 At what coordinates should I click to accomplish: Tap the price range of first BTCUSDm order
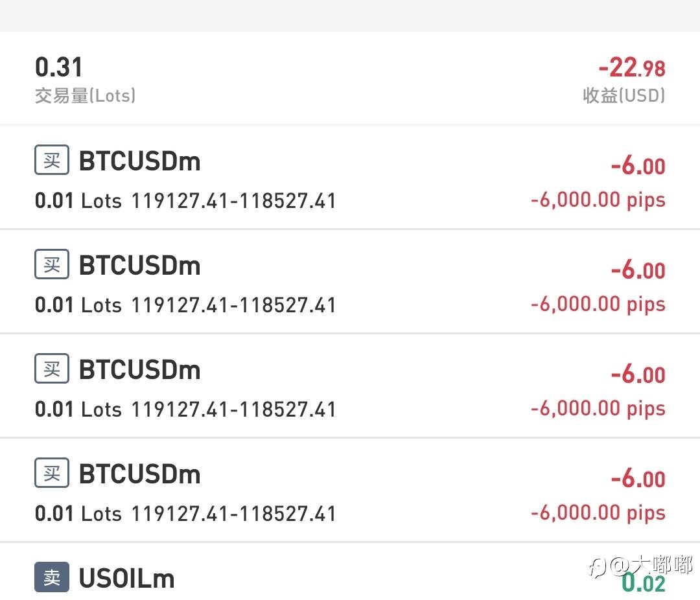tap(233, 201)
